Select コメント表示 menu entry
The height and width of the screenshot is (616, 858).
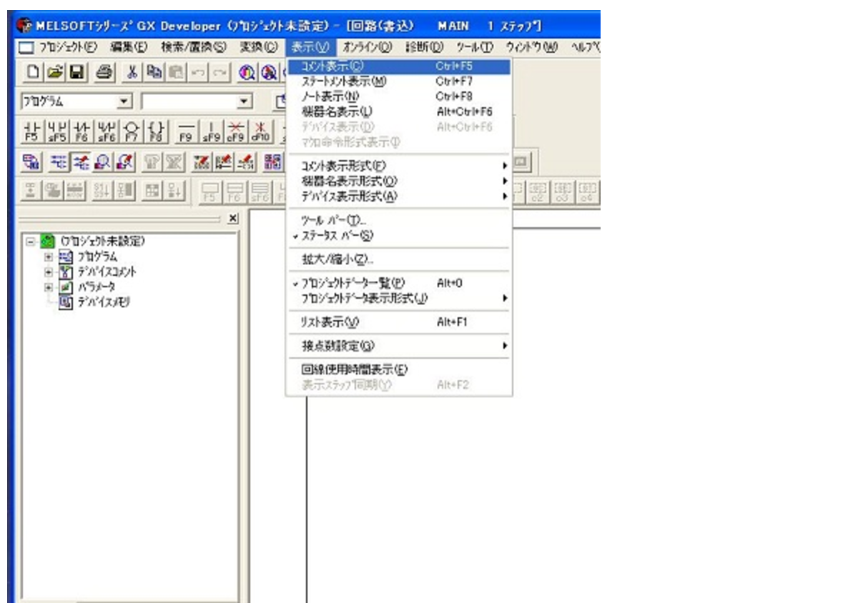(399, 66)
